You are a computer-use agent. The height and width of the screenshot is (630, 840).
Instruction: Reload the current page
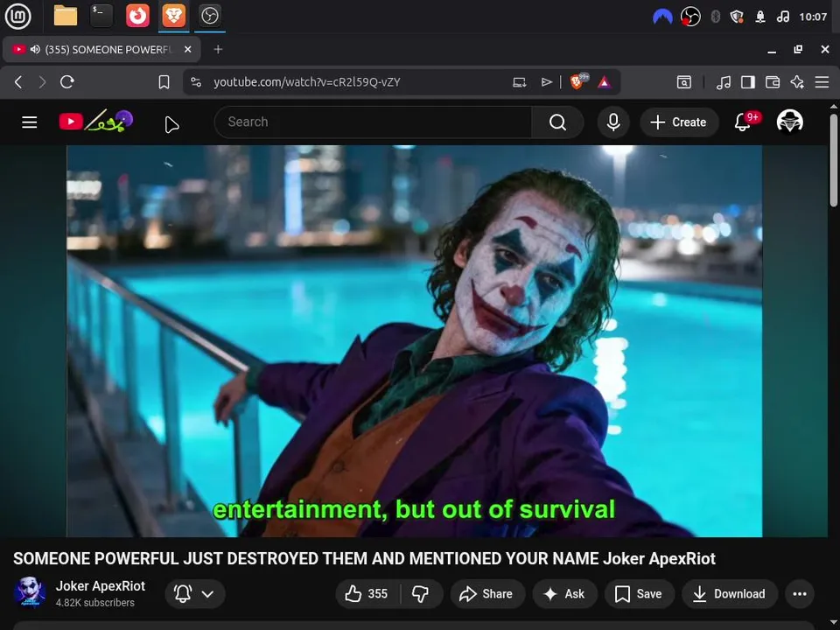click(x=67, y=82)
